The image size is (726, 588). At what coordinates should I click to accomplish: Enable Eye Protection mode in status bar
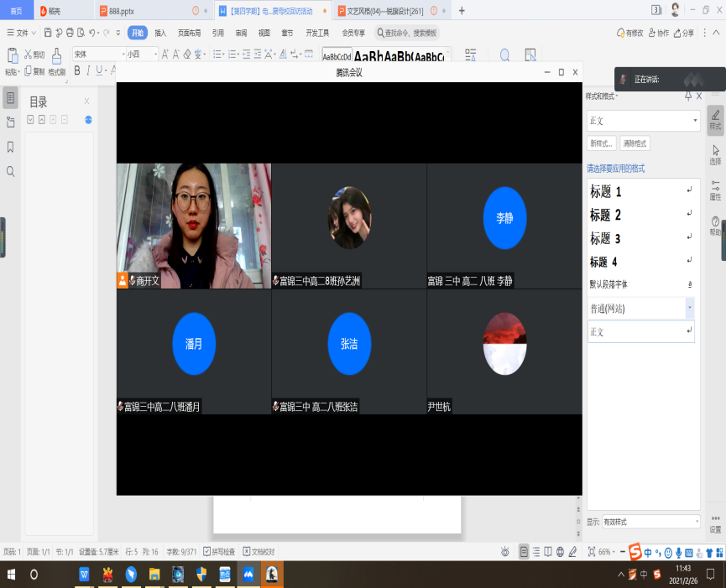pyautogui.click(x=504, y=551)
